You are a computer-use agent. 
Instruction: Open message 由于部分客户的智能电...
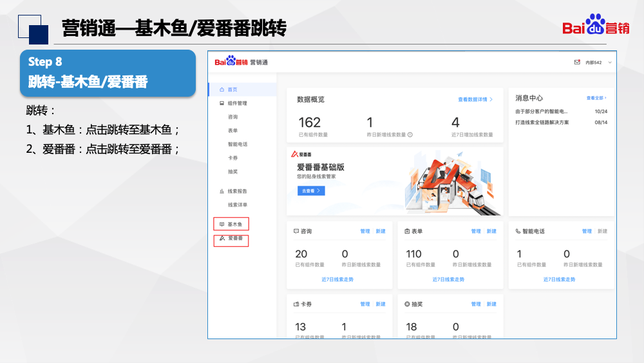click(542, 112)
